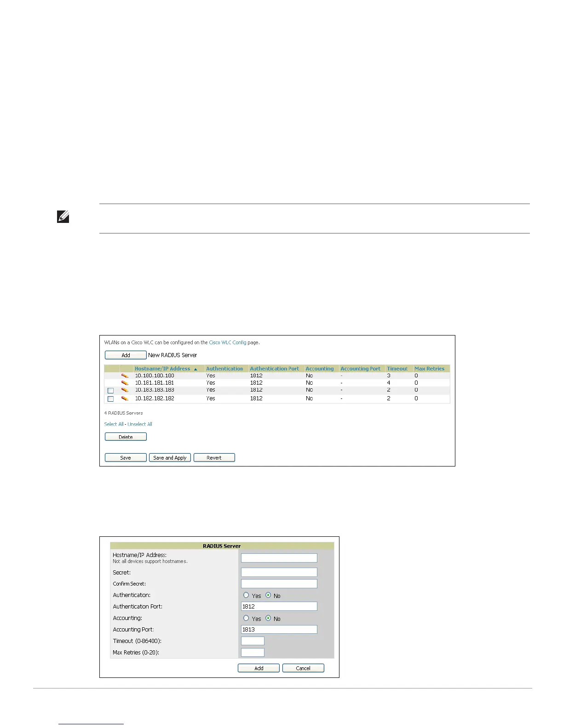The height and width of the screenshot is (728, 563).
Task: Click the pencil edit icon for 10.182.182.182
Action: tap(125, 398)
